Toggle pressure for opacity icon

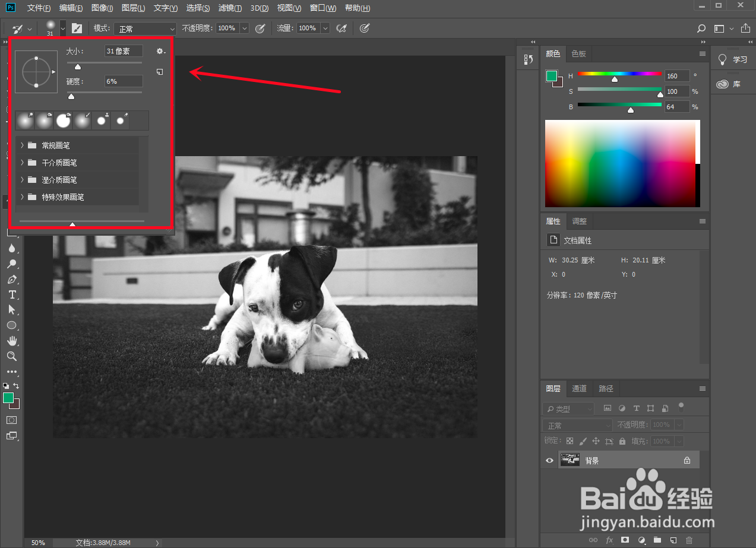tap(260, 28)
